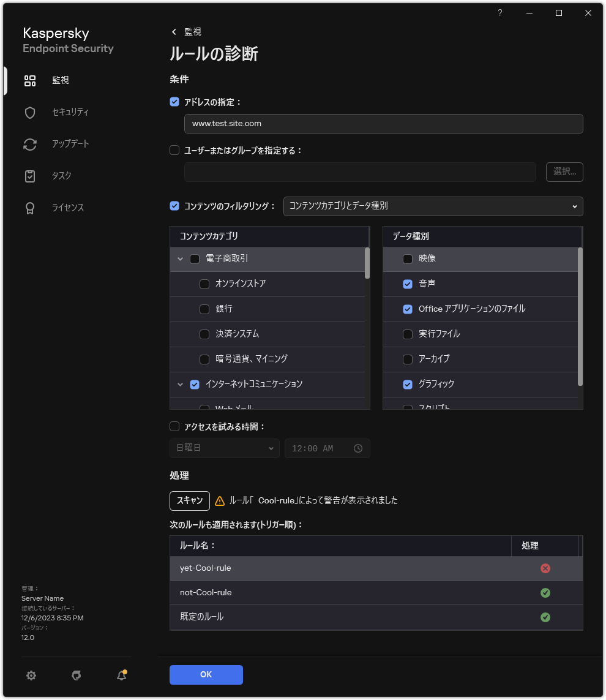Check the 実行ファイル data type

point(408,334)
